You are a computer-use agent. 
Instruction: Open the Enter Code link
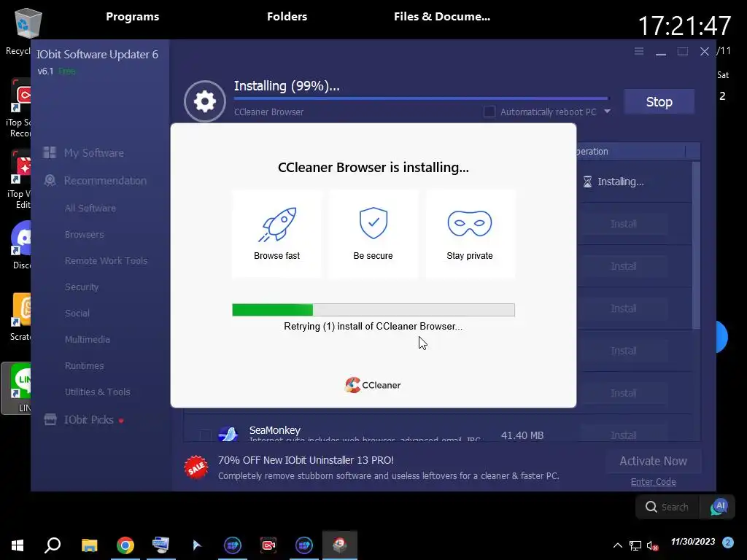pyautogui.click(x=653, y=481)
